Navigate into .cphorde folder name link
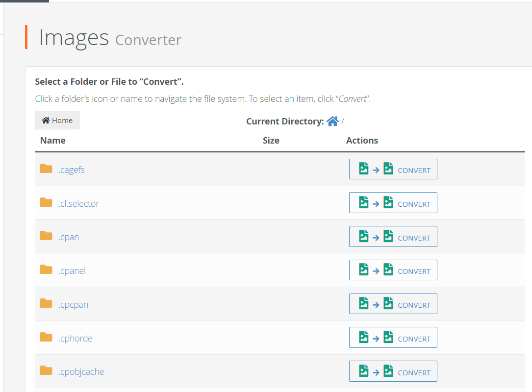The width and height of the screenshot is (532, 392). (76, 339)
